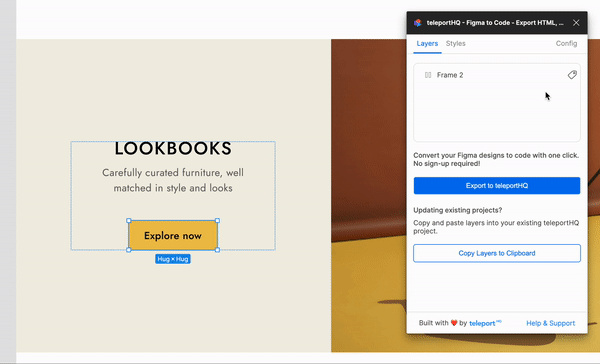Click Copy Layers to Clipboard button
The height and width of the screenshot is (364, 600).
pyautogui.click(x=497, y=253)
